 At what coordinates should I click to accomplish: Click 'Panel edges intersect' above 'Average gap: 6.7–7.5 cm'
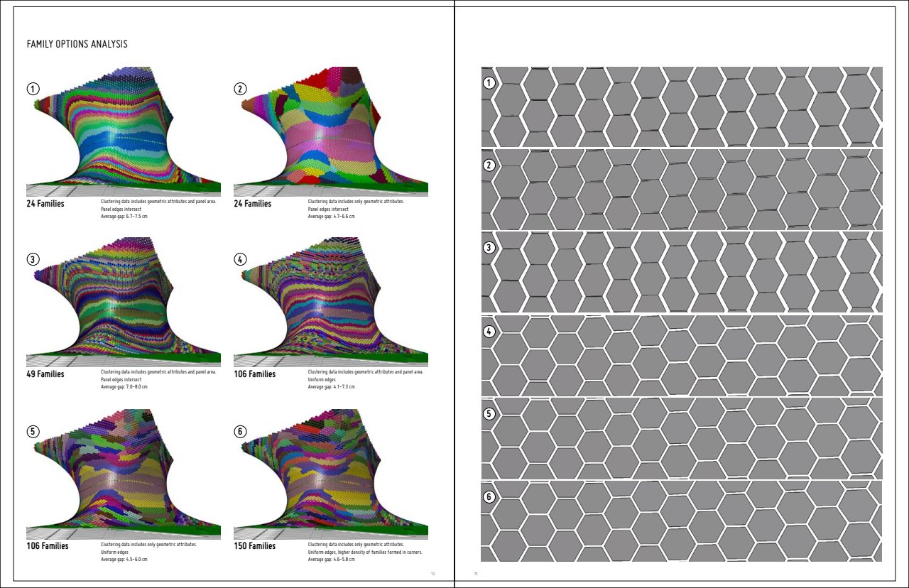coord(121,209)
